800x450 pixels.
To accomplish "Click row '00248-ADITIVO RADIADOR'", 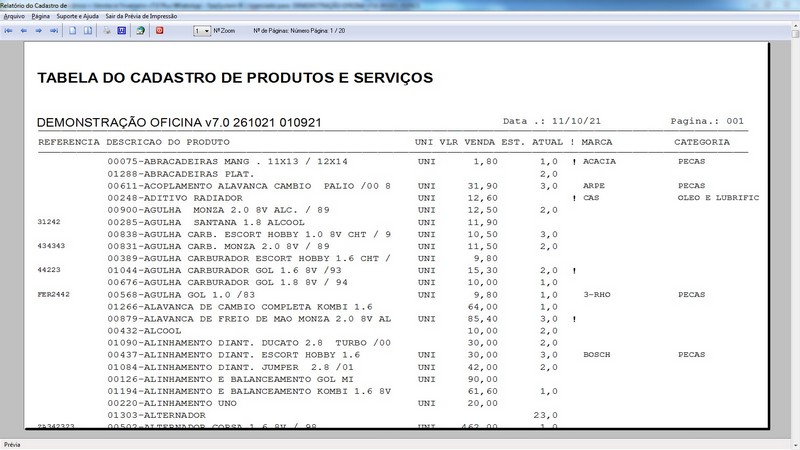I will [175, 198].
